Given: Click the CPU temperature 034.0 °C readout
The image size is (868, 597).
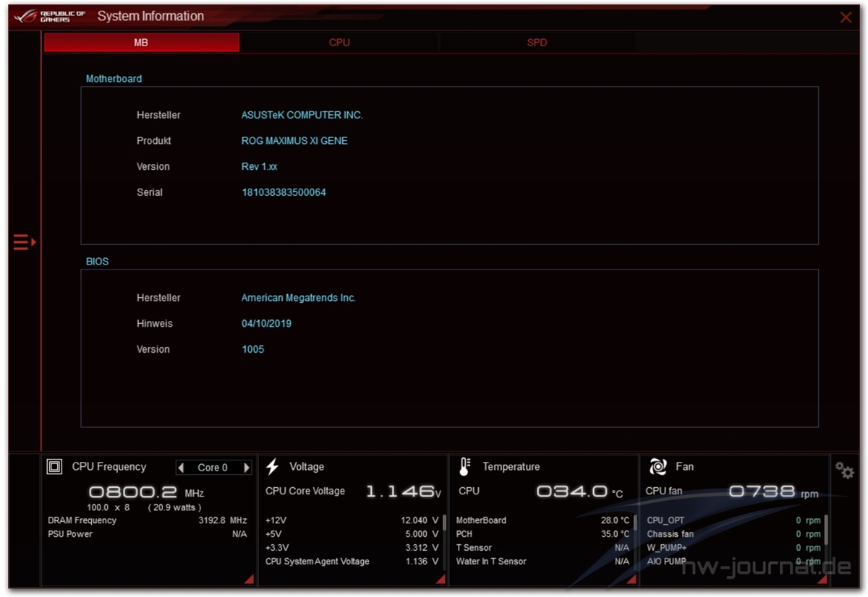Looking at the screenshot, I should (579, 492).
